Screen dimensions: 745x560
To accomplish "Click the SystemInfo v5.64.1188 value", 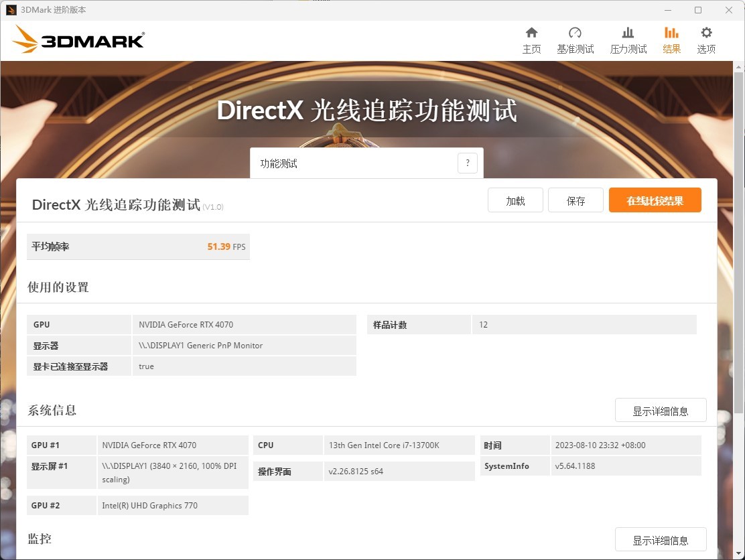I will click(x=626, y=466).
